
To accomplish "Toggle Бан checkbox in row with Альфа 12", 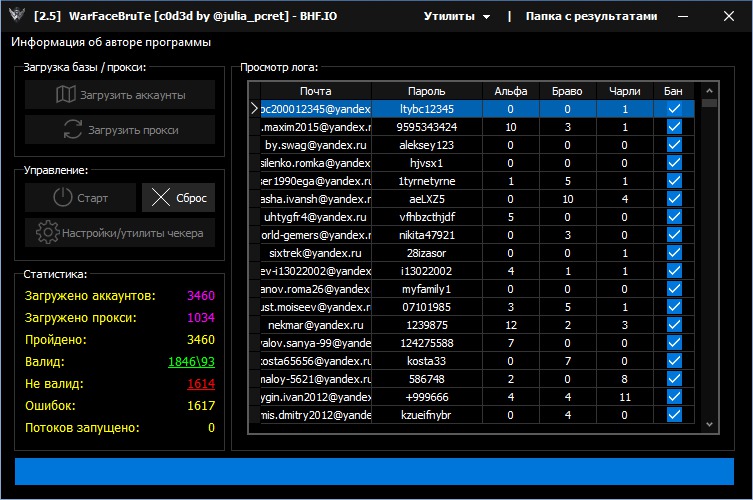I will point(674,325).
